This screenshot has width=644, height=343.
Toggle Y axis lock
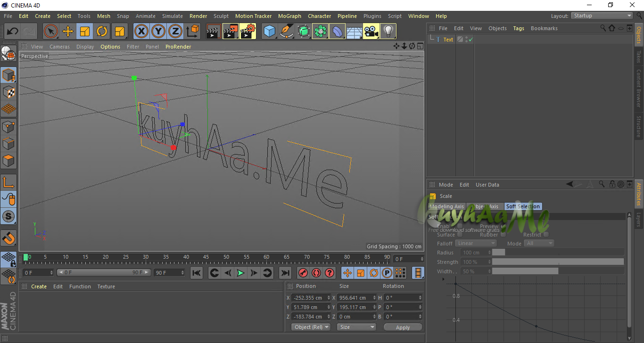158,32
